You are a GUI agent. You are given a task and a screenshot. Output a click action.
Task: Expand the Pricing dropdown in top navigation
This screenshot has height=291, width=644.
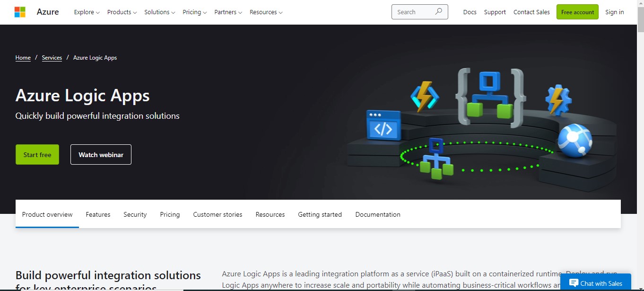(x=195, y=12)
